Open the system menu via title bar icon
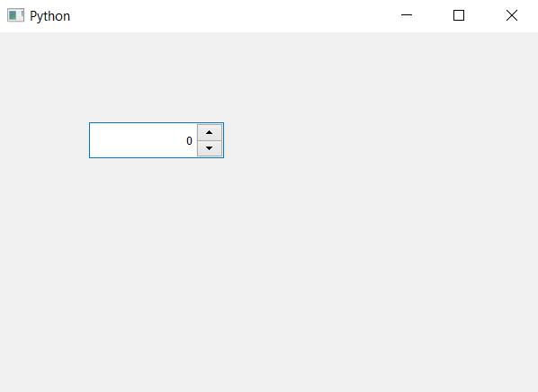This screenshot has height=392, width=538. pos(16,15)
